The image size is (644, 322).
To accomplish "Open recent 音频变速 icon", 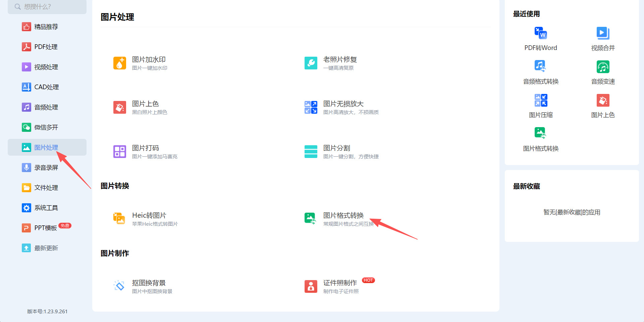I will pos(603,67).
